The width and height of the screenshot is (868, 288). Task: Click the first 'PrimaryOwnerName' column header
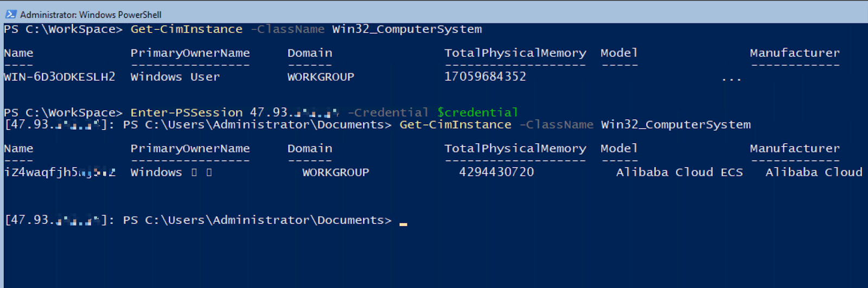coord(190,53)
